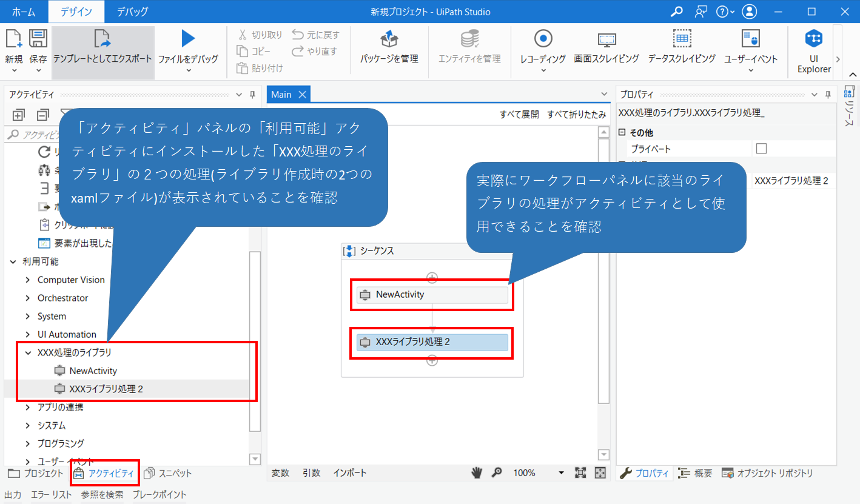This screenshot has width=860, height=504.
Task: Open the リソース side panel
Action: (x=849, y=106)
